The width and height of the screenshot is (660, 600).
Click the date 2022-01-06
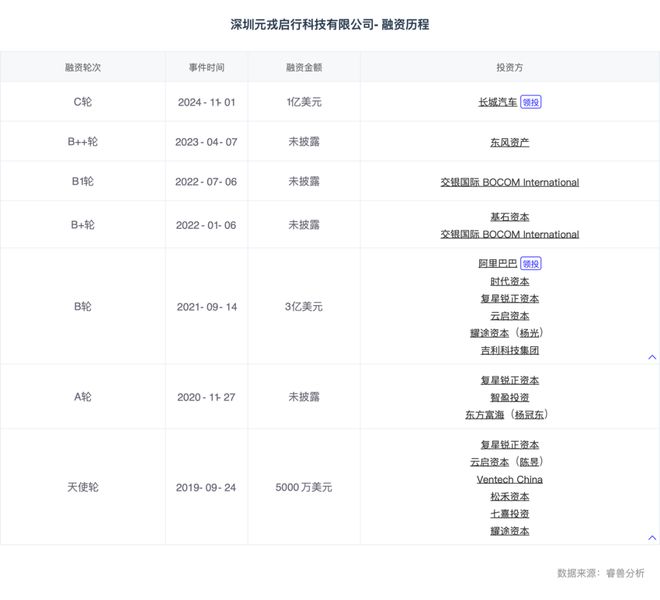pos(206,225)
